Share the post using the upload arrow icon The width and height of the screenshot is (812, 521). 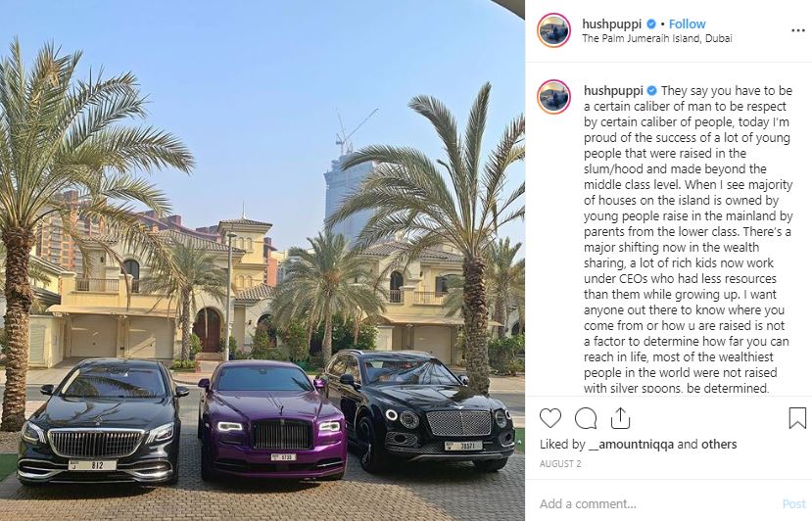[620, 418]
